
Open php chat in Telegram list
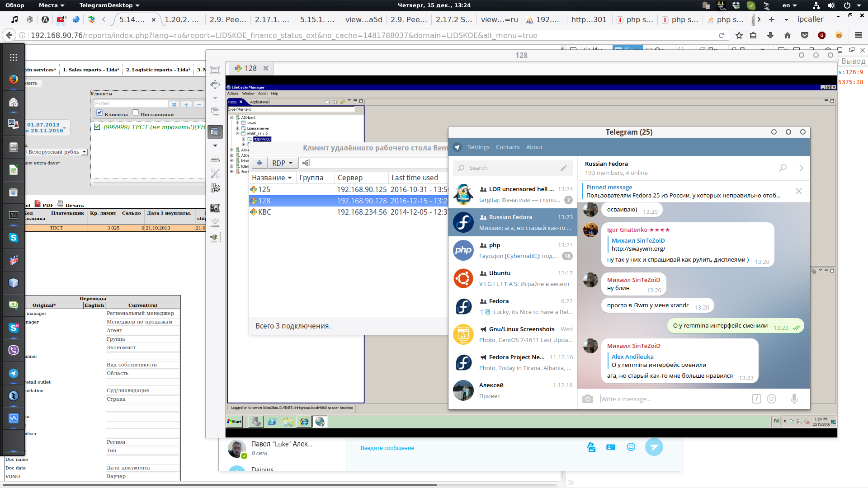513,251
